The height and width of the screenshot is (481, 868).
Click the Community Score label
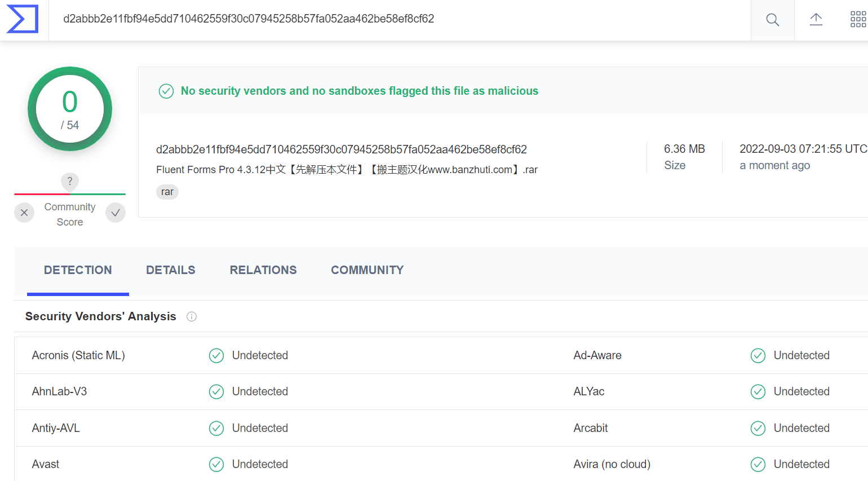tap(70, 214)
